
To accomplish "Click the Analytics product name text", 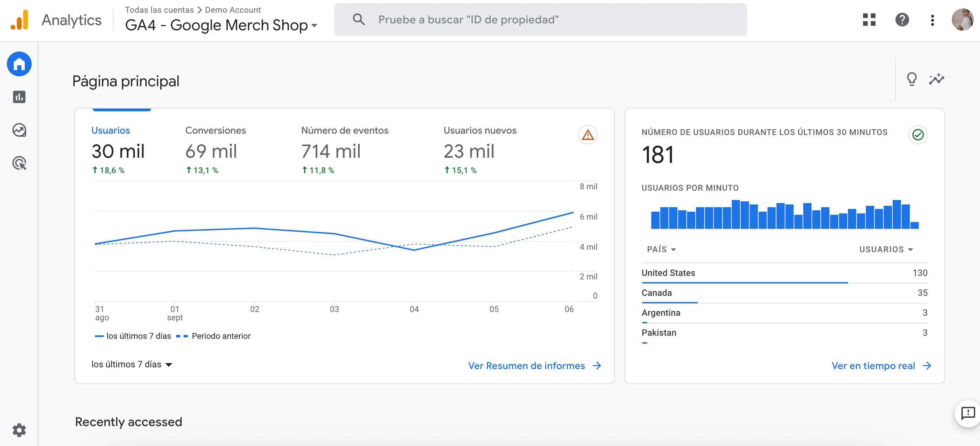I will (72, 20).
